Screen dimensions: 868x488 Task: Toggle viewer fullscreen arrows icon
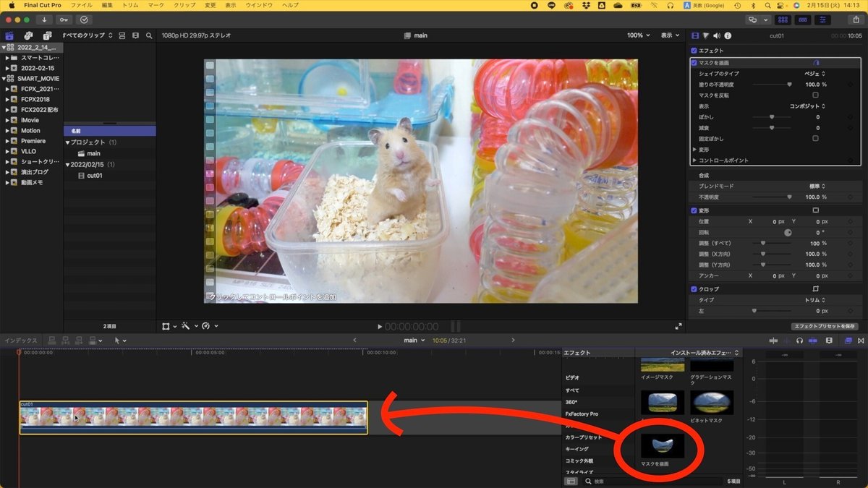pyautogui.click(x=678, y=327)
